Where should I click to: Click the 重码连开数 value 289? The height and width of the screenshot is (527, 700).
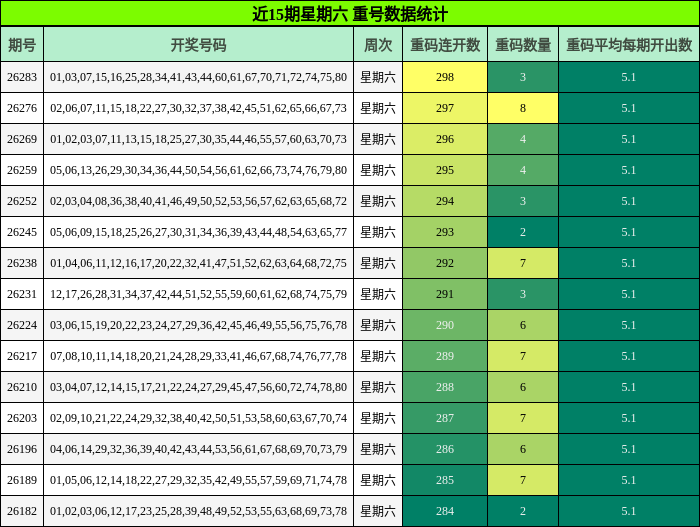coord(445,356)
